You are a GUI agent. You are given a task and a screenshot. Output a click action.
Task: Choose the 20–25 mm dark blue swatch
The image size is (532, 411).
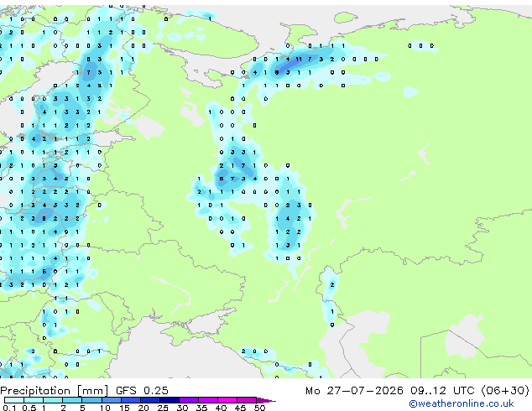150,400
